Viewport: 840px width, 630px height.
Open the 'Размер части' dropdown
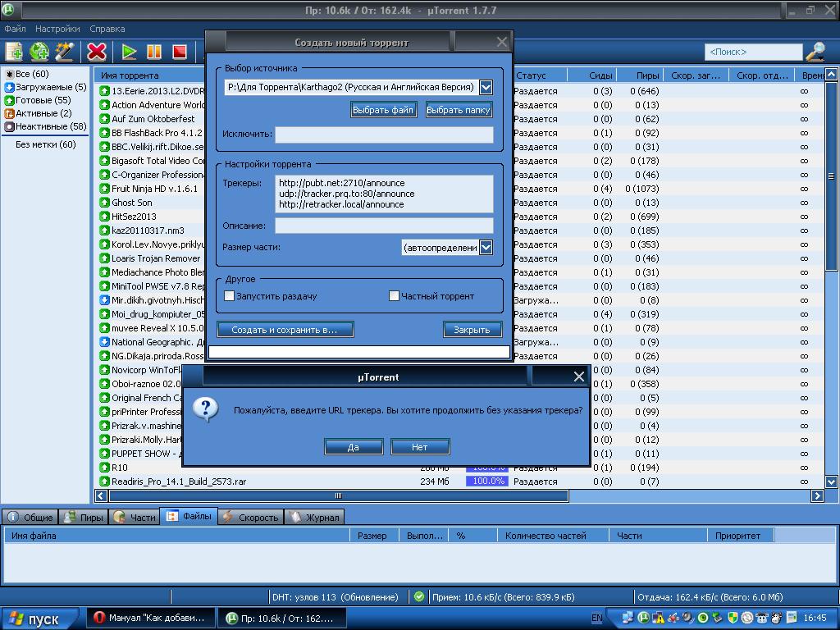click(x=486, y=247)
